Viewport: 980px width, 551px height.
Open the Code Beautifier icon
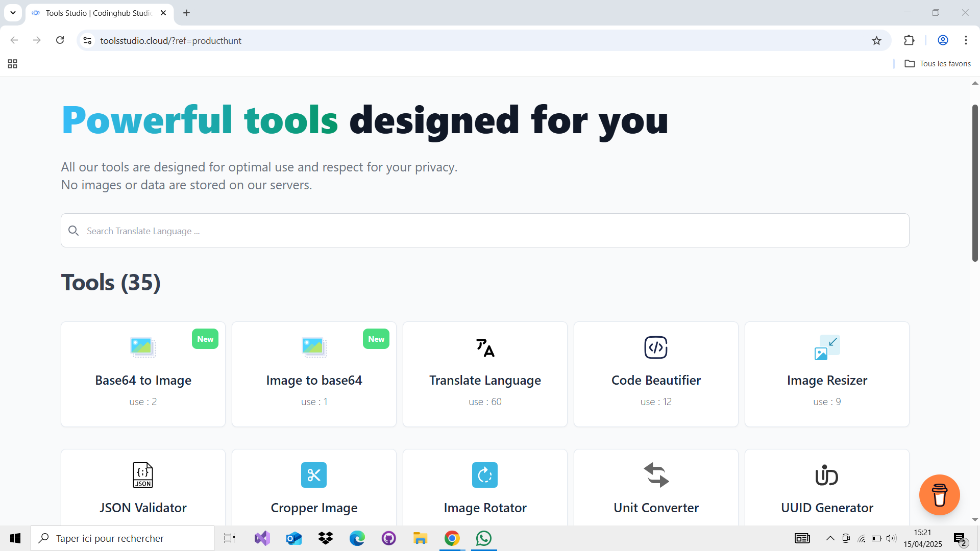click(656, 348)
